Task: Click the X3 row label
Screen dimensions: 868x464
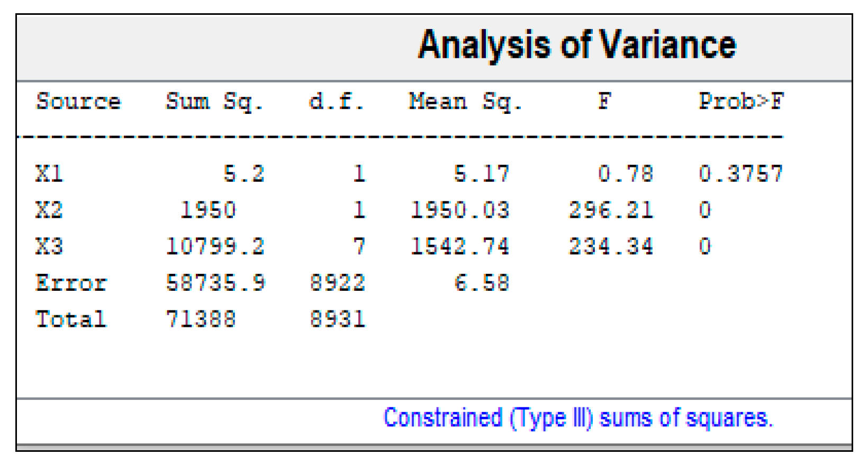Action: (x=49, y=246)
